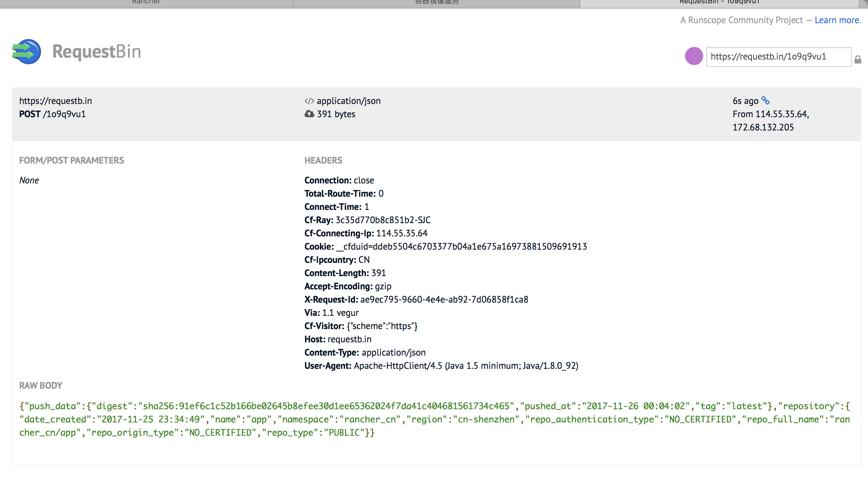868x490 pixels.
Task: Click the Cf-Connecting-Ip header line
Action: pos(366,233)
